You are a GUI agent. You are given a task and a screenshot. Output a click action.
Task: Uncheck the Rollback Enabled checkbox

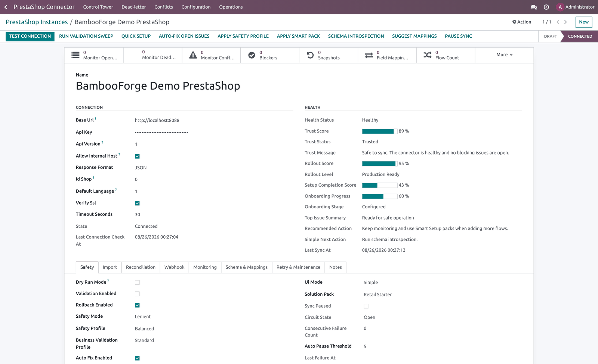(137, 305)
